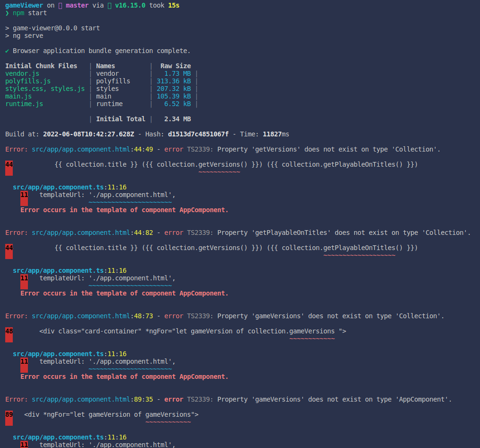Click the main.js file name
Screen dimensions: 480x448
pos(18,96)
